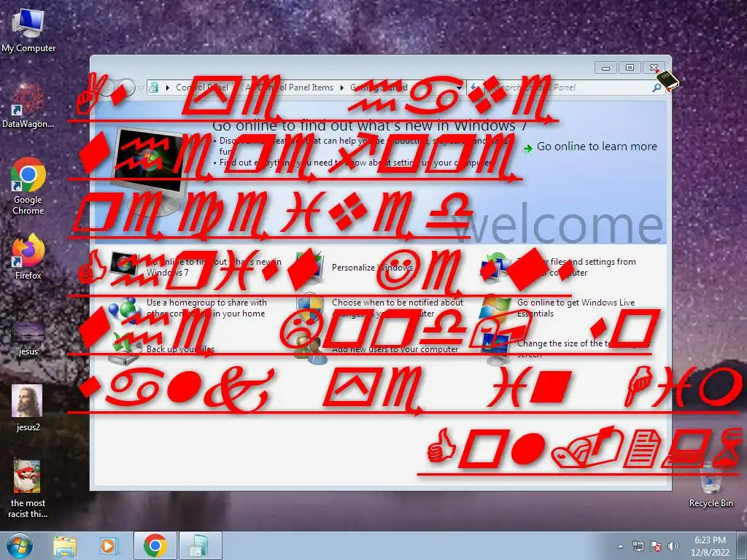Open 'Add new users to your computer'
The image size is (747, 560).
395,349
